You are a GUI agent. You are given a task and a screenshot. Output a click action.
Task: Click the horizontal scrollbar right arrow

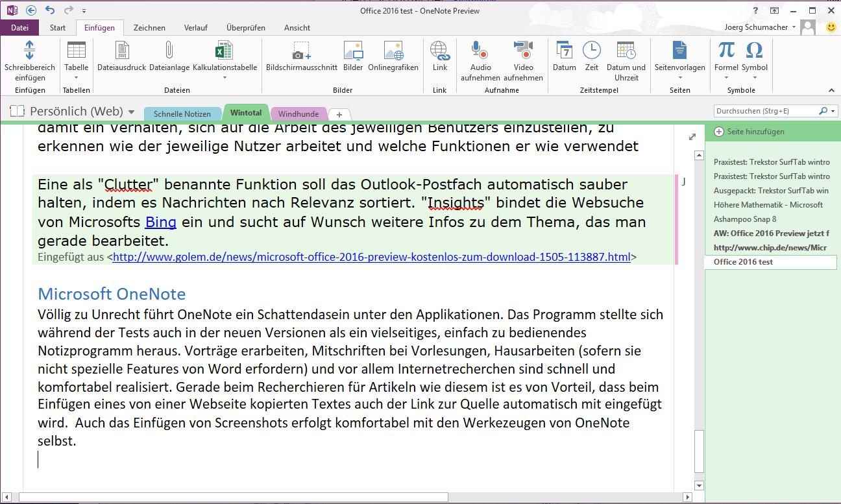(689, 498)
